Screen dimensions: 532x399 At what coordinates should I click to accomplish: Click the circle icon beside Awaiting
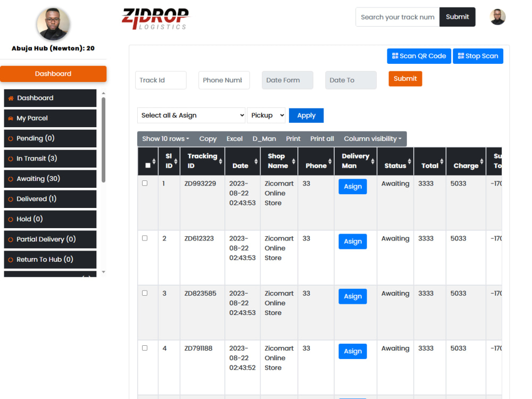pos(11,179)
